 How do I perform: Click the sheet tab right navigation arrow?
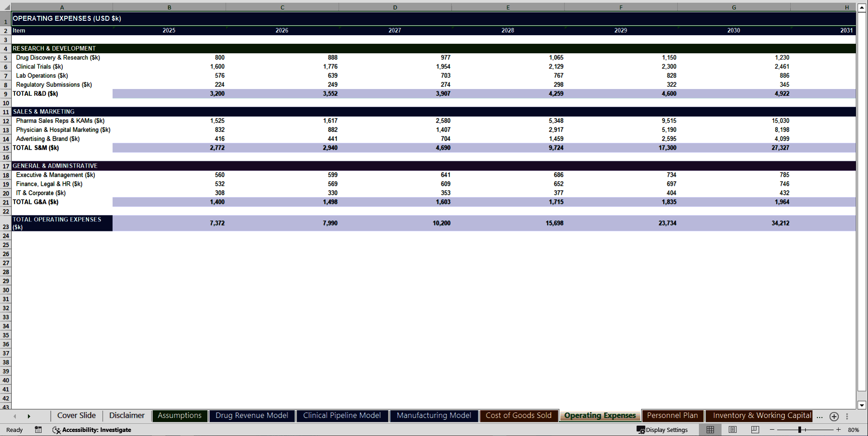pyautogui.click(x=29, y=416)
